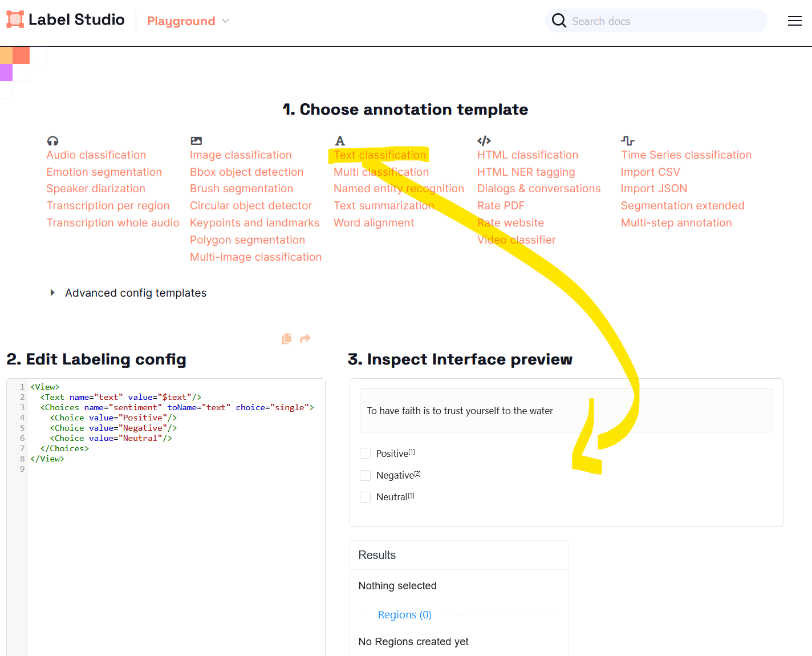Check the Positive choice checkbox
Viewport: 812px width, 656px height.
(366, 453)
